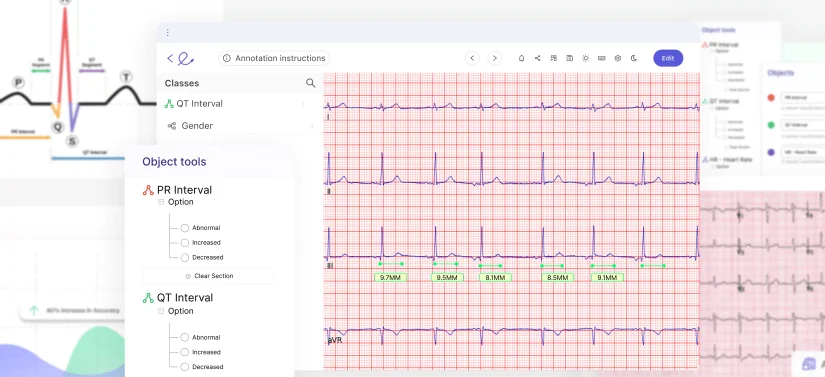Open the settings gear icon
This screenshot has height=377, width=825.
(618, 58)
